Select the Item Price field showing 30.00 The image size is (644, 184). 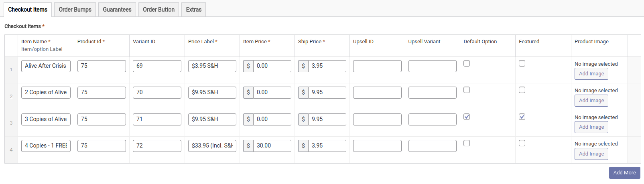coord(272,146)
